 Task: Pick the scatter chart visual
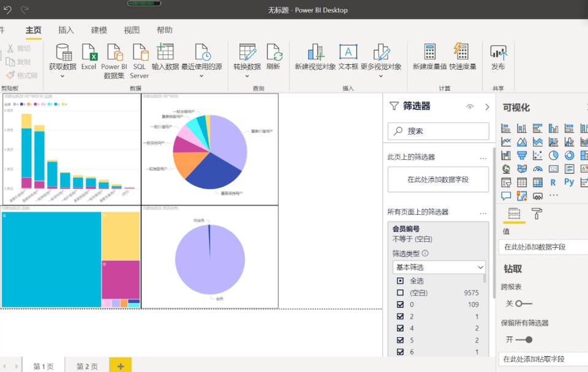coord(537,155)
